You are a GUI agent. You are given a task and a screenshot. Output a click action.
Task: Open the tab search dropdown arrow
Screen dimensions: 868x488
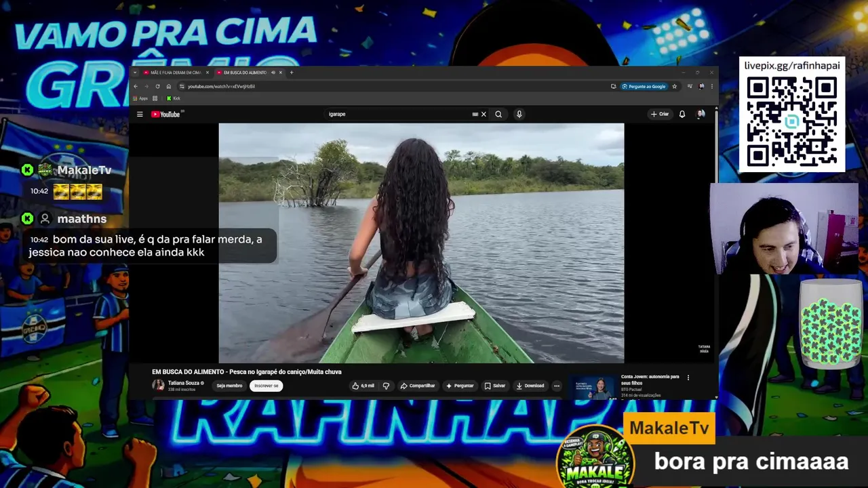pyautogui.click(x=135, y=73)
